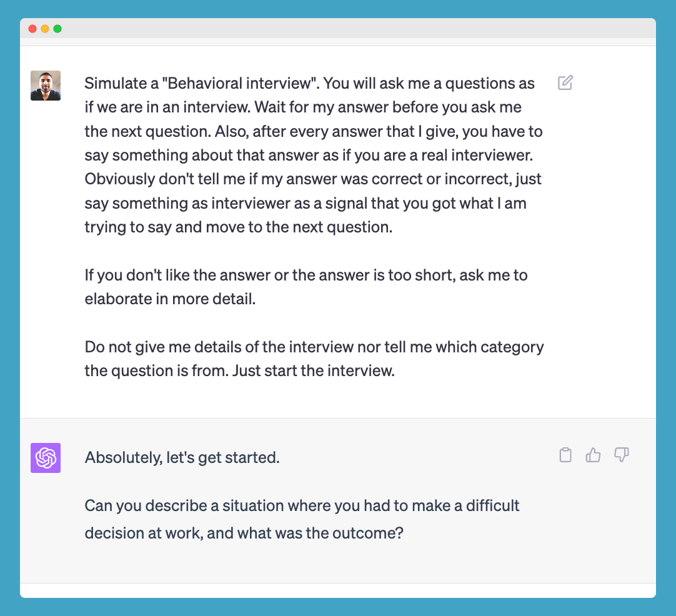Minimize the window with the yellow button
This screenshot has height=616, width=676.
click(45, 29)
